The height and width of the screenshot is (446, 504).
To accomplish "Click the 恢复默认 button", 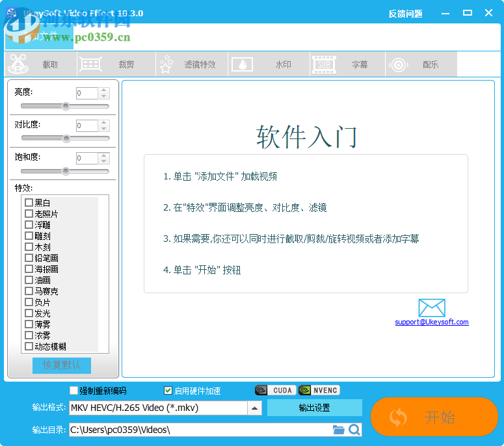I will (x=62, y=365).
